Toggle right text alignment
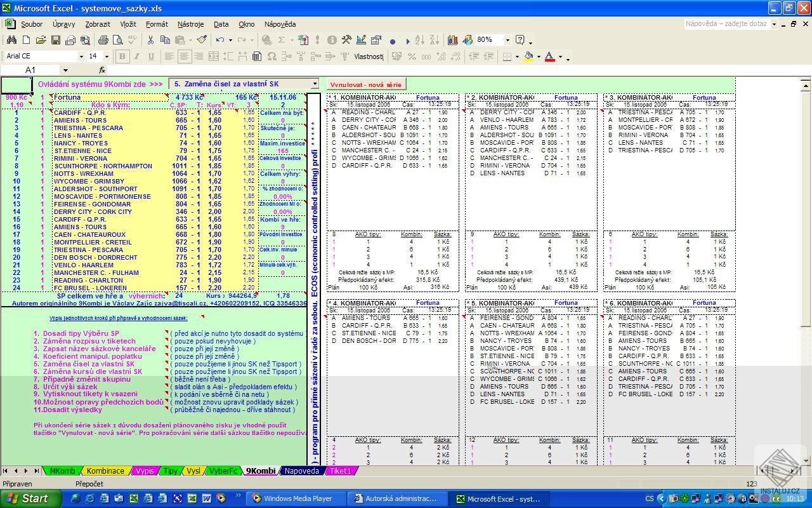Screen dimensions: 812x508 click(199, 57)
